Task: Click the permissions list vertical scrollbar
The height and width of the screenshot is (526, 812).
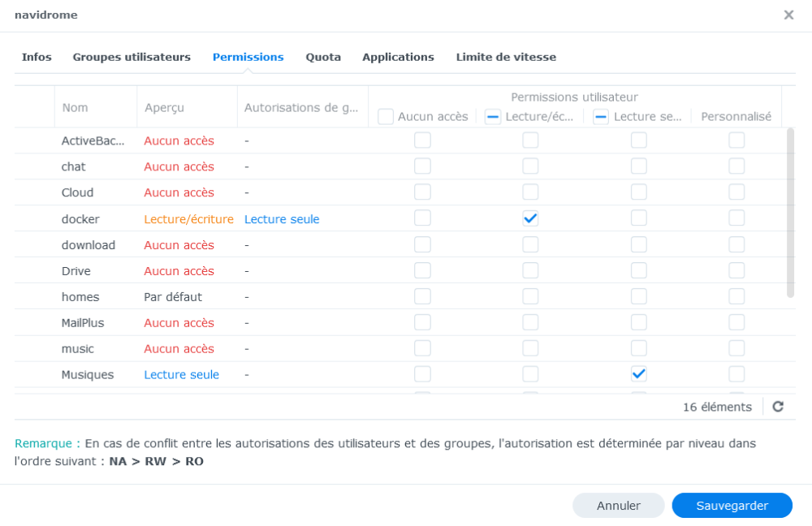Action: (x=790, y=212)
